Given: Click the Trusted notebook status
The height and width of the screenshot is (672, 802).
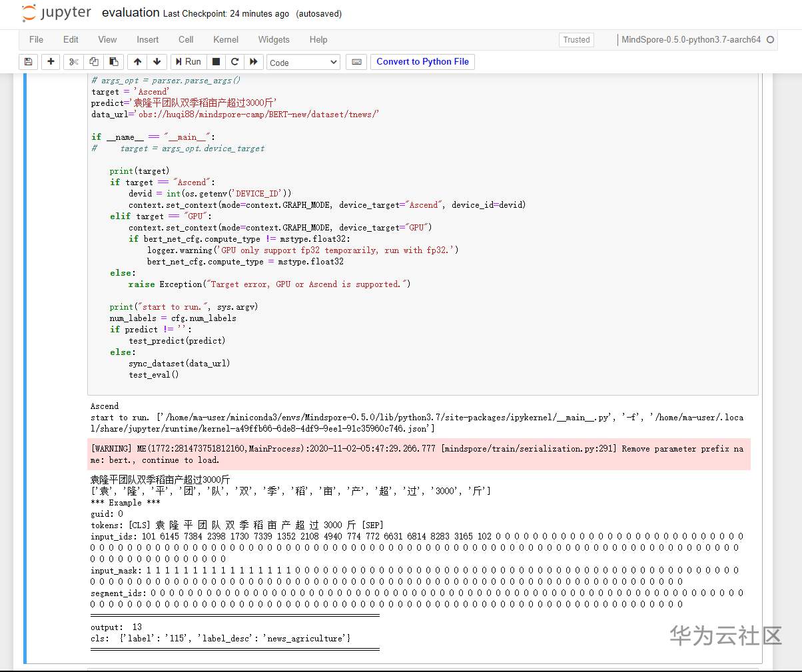Looking at the screenshot, I should coord(576,40).
